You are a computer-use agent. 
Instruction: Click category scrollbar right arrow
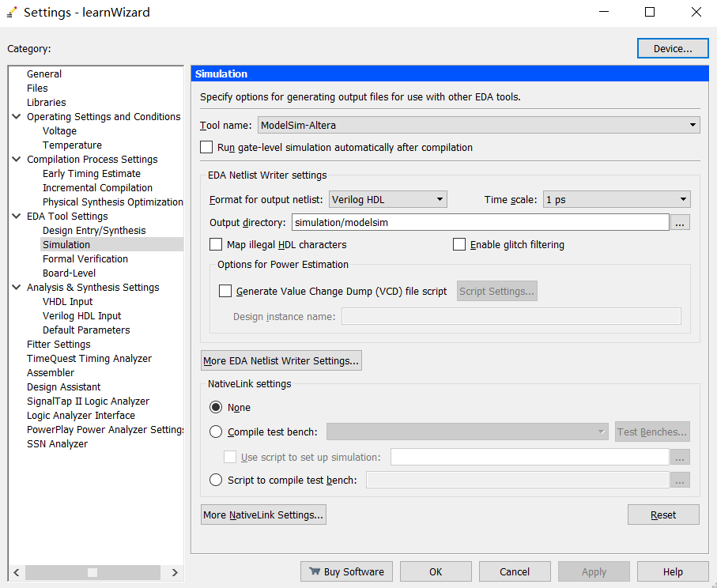click(174, 572)
